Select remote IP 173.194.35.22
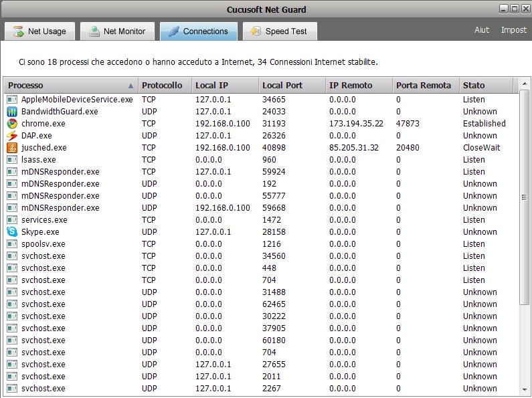 (356, 123)
